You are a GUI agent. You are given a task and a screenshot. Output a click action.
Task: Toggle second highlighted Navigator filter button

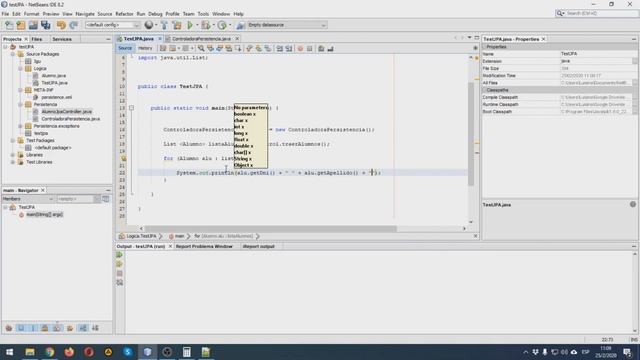[21, 328]
